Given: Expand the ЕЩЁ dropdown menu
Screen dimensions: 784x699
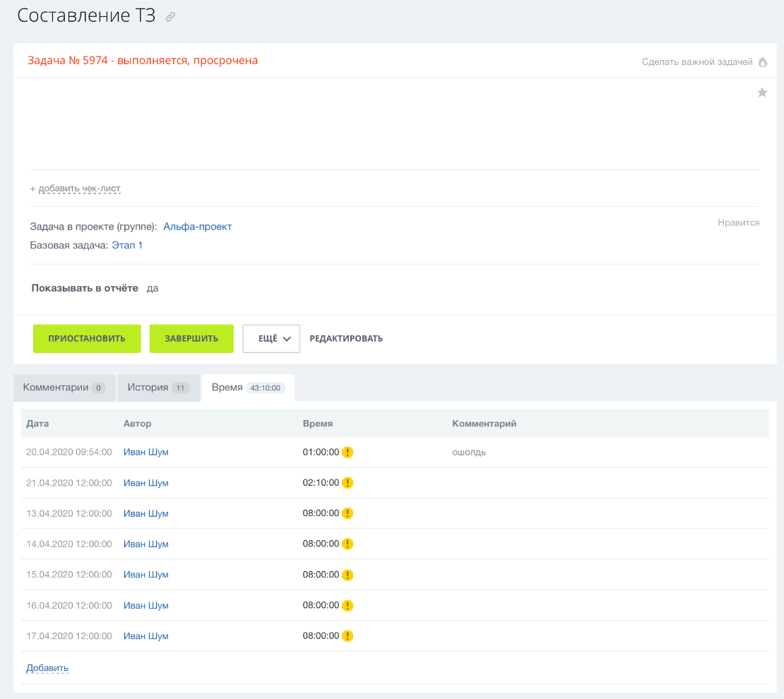Looking at the screenshot, I should tap(271, 339).
